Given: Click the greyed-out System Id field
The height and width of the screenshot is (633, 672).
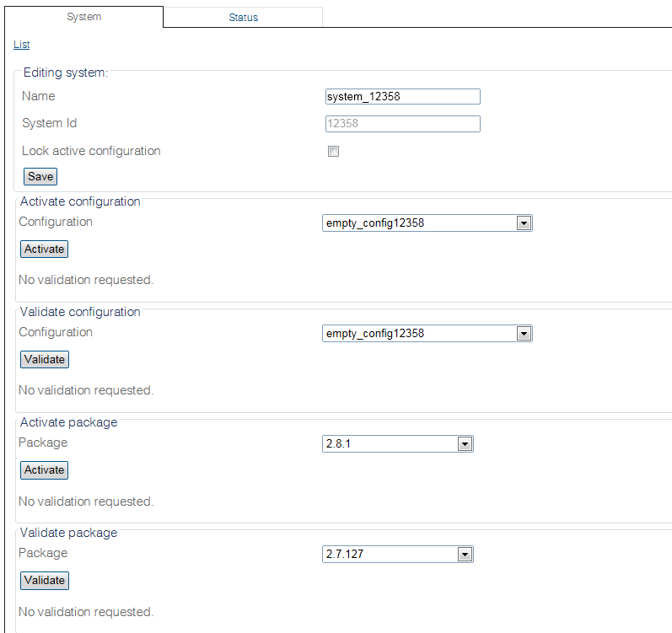Looking at the screenshot, I should 402,125.
